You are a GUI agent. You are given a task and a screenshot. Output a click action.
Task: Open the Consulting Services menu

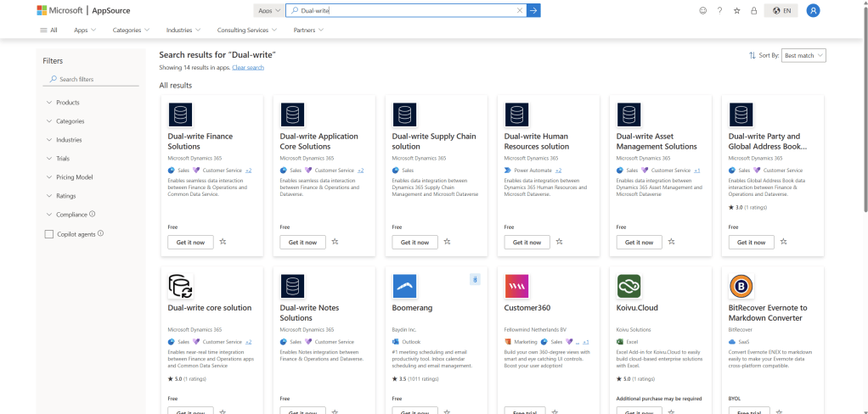click(x=246, y=30)
